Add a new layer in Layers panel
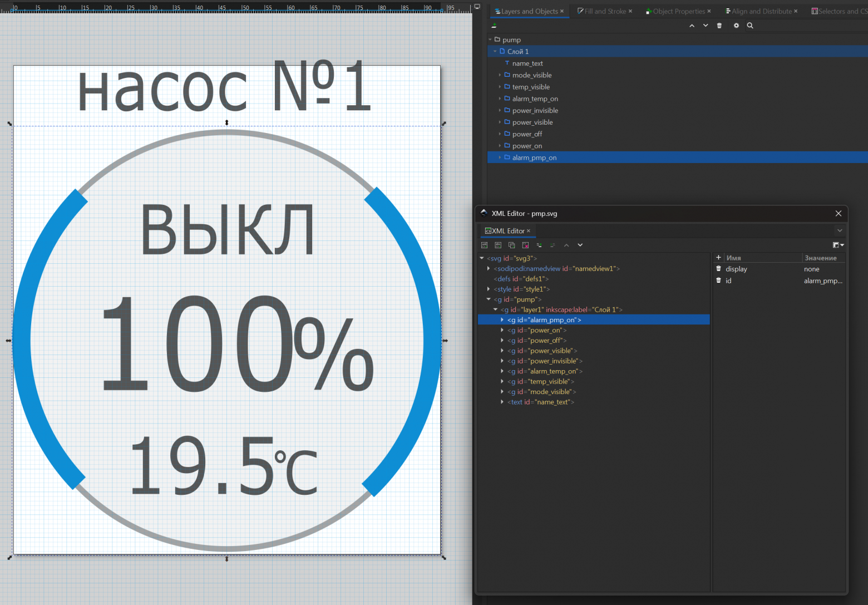The image size is (868, 605). pos(494,26)
